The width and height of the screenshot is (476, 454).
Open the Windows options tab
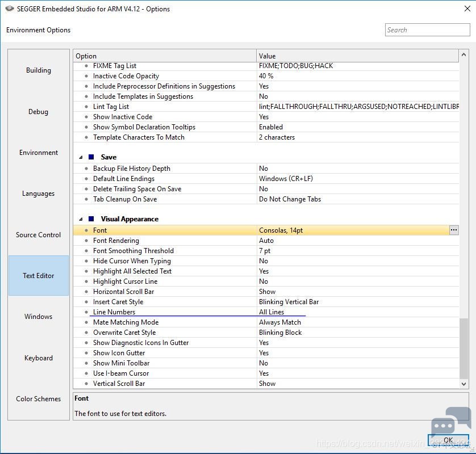39,317
